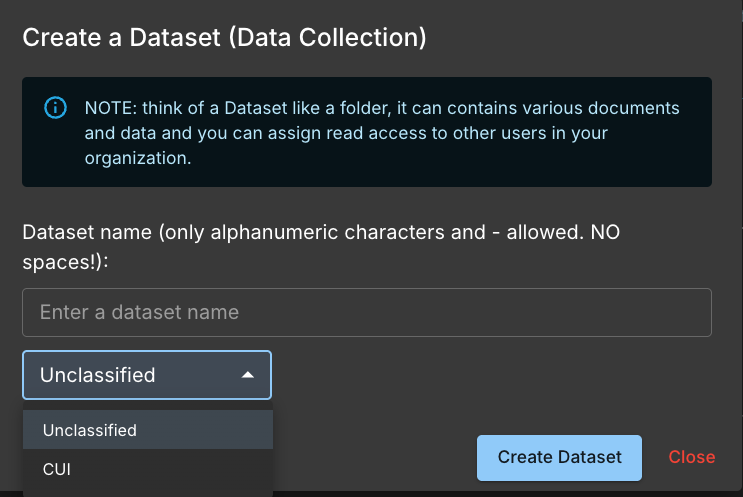Screen dimensions: 743x497
Task: Dismiss the dialog using the red Close link
Action: point(691,457)
